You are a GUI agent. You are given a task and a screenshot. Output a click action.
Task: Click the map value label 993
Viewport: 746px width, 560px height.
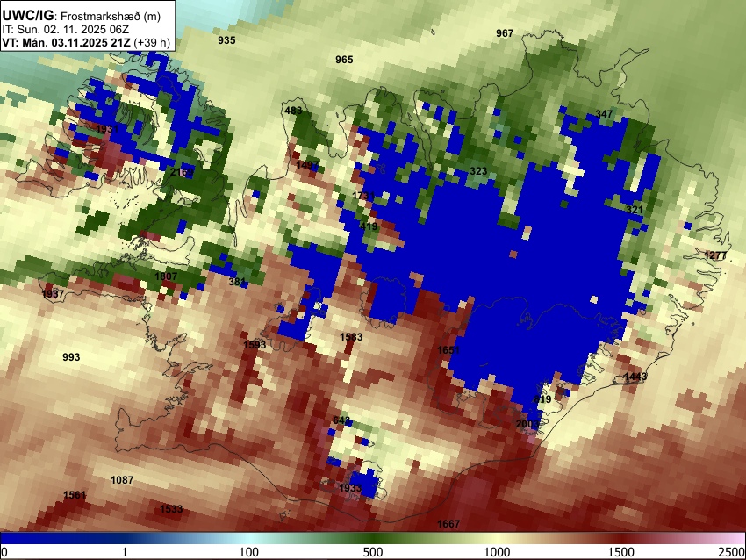point(71,357)
